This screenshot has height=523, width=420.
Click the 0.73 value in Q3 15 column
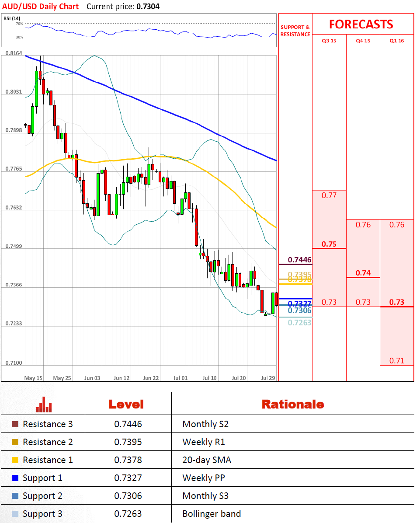[x=329, y=302]
